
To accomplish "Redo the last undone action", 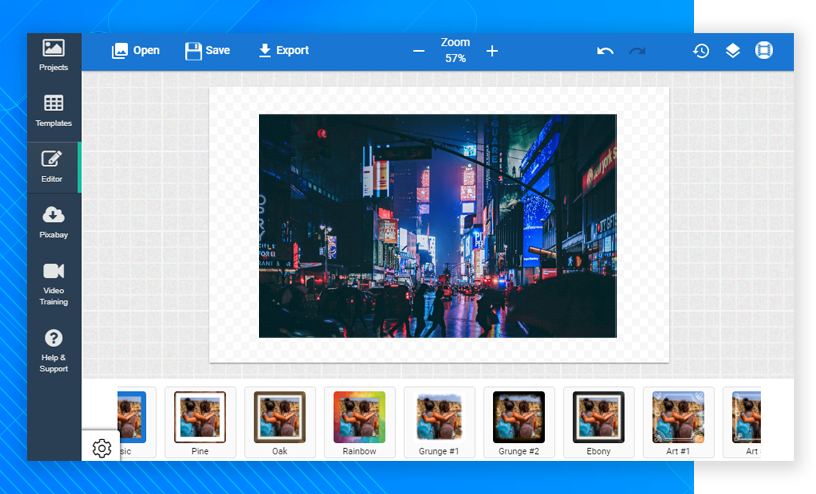I will (637, 50).
